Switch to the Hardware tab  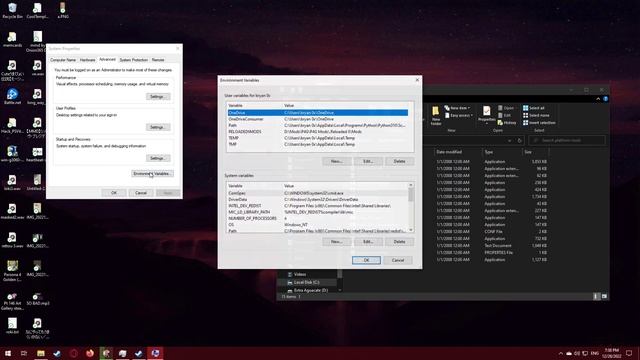(87, 60)
